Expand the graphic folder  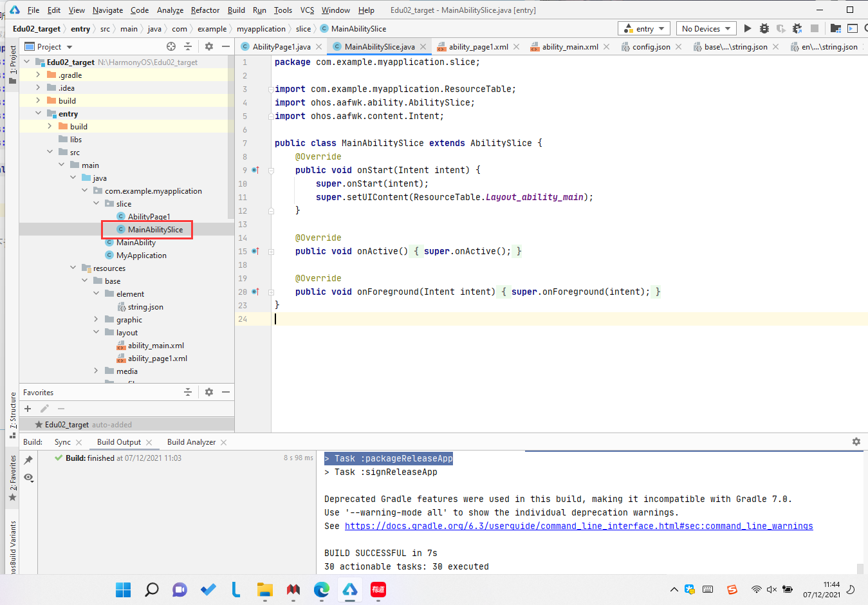click(97, 320)
